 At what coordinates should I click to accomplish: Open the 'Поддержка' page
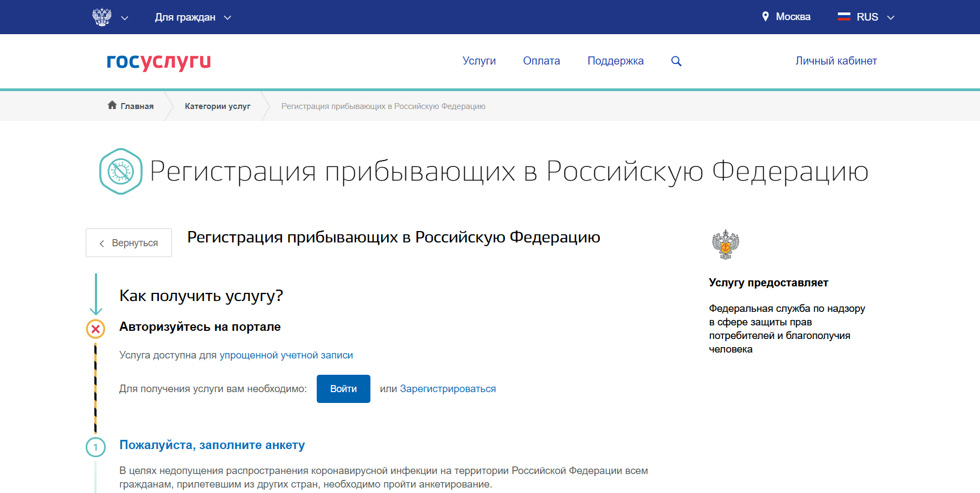tap(615, 61)
